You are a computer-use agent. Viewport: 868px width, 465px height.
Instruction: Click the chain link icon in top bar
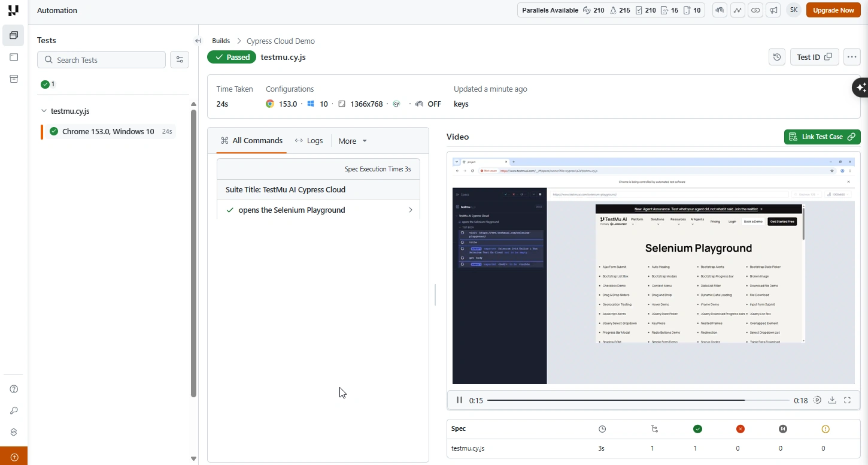755,10
